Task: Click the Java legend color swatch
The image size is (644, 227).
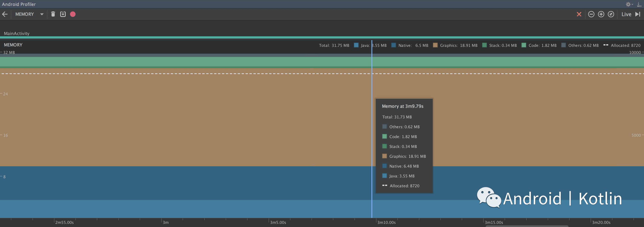Action: (x=356, y=45)
